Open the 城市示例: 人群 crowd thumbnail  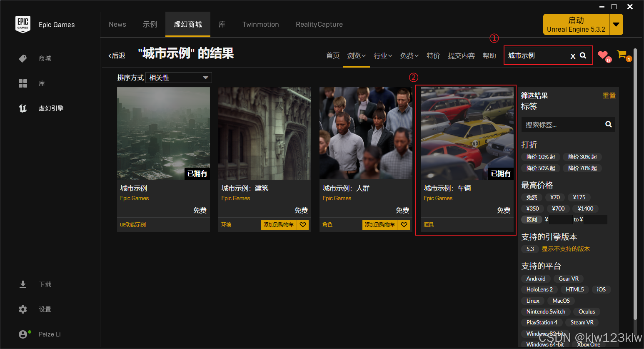366,133
